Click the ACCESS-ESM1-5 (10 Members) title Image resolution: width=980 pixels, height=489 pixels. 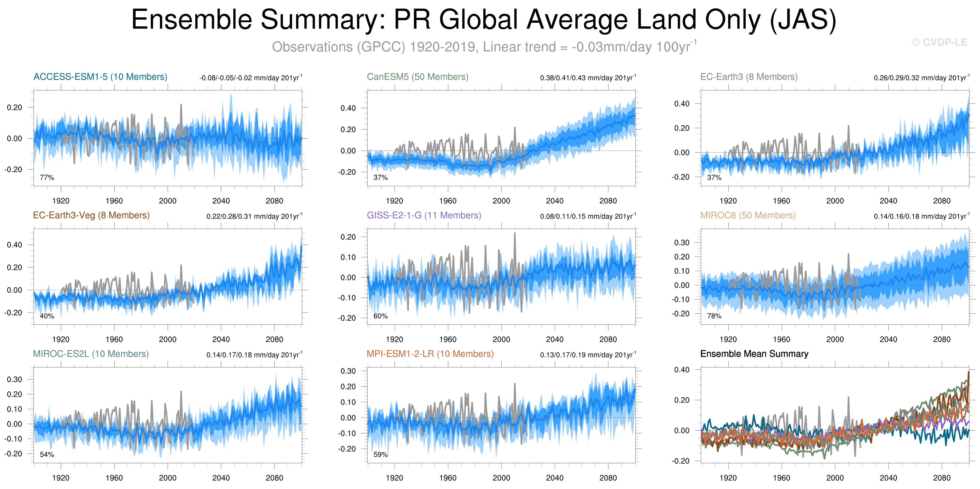pos(100,77)
